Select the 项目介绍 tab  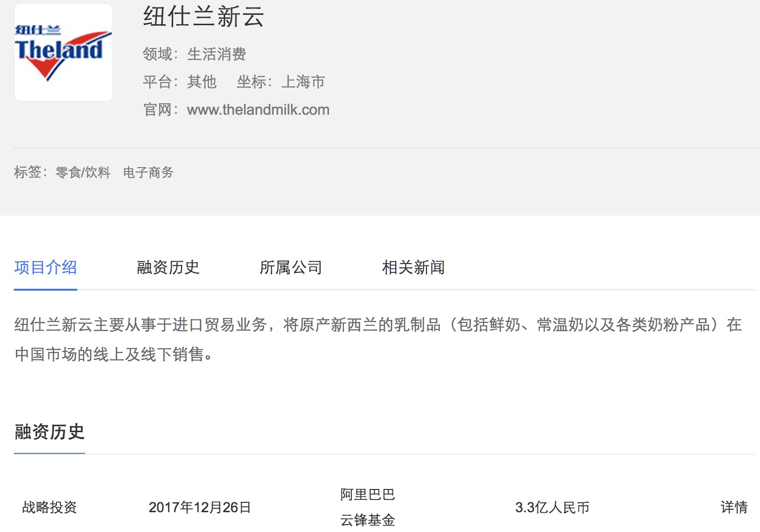(x=46, y=267)
